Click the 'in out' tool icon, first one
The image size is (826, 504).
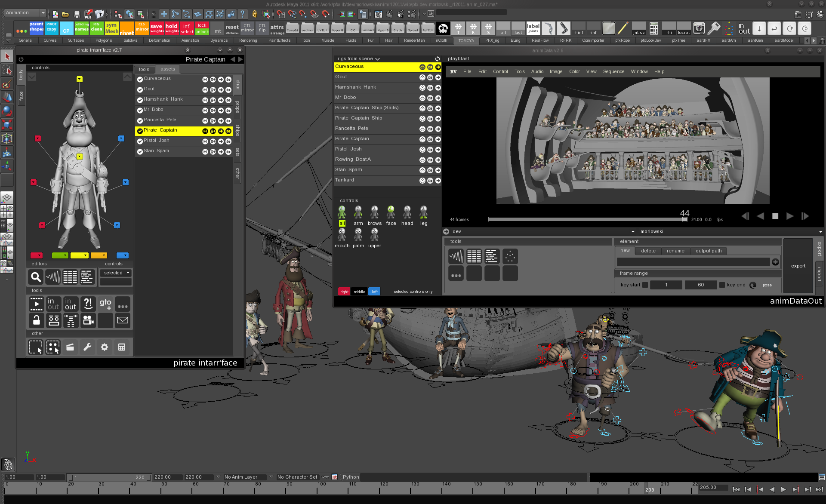tap(53, 304)
